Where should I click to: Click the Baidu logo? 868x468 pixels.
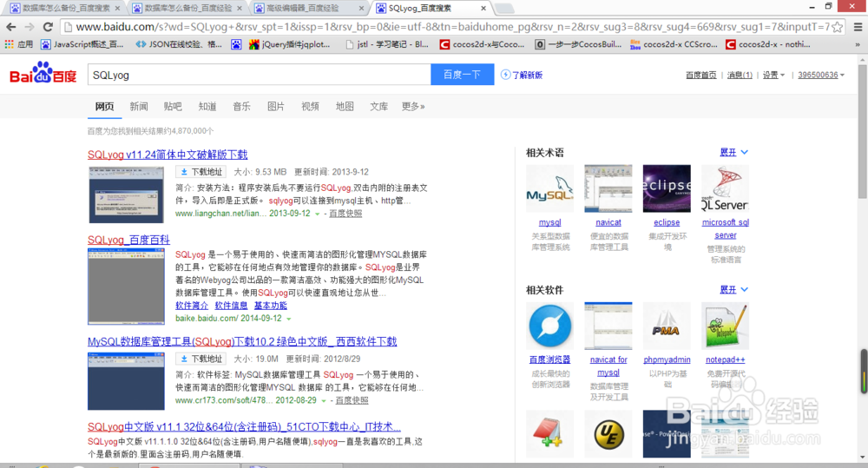[43, 74]
